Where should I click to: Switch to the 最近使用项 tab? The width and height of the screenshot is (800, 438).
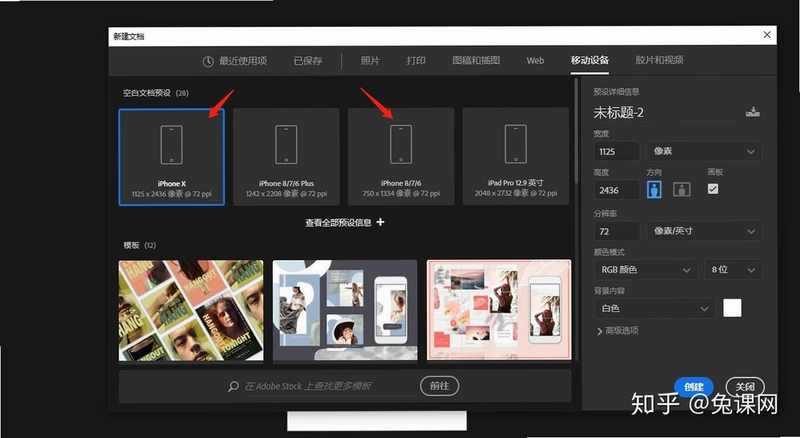click(243, 61)
